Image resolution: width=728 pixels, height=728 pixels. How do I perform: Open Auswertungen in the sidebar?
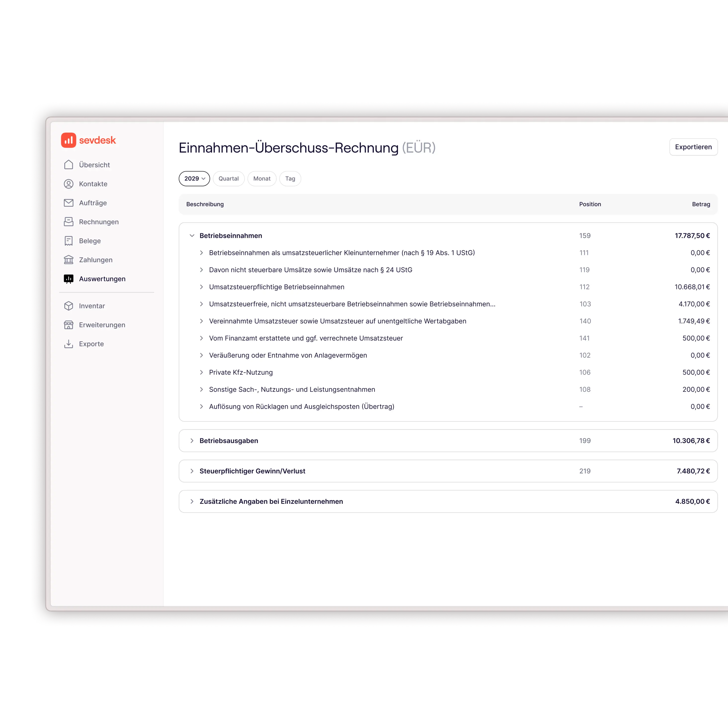[102, 279]
